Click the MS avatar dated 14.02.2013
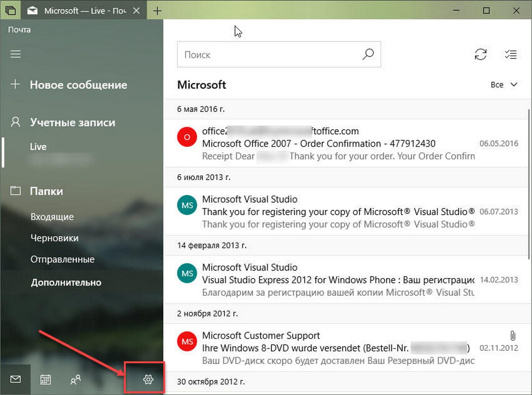The width and height of the screenshot is (532, 395). coord(187,274)
